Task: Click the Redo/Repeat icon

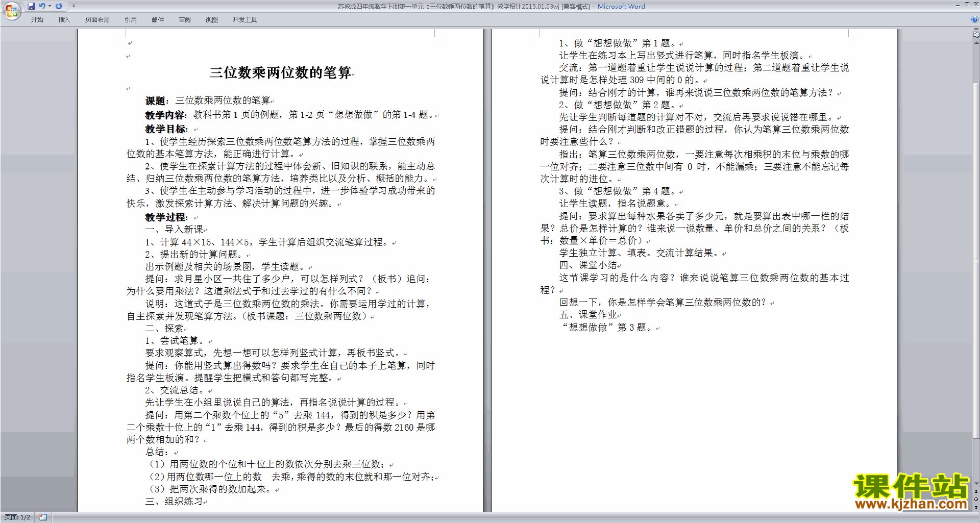Action: pyautogui.click(x=59, y=6)
